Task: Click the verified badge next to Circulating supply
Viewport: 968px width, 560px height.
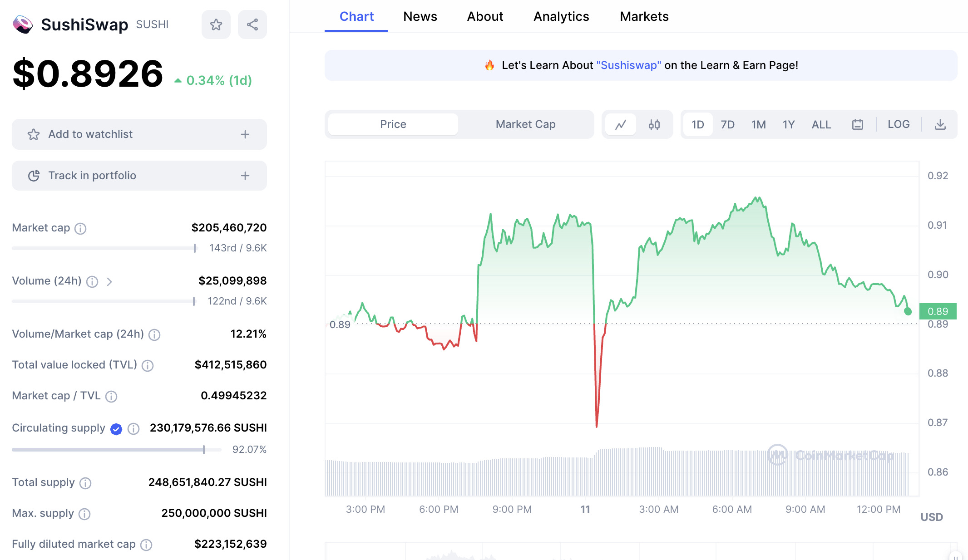Action: point(116,429)
